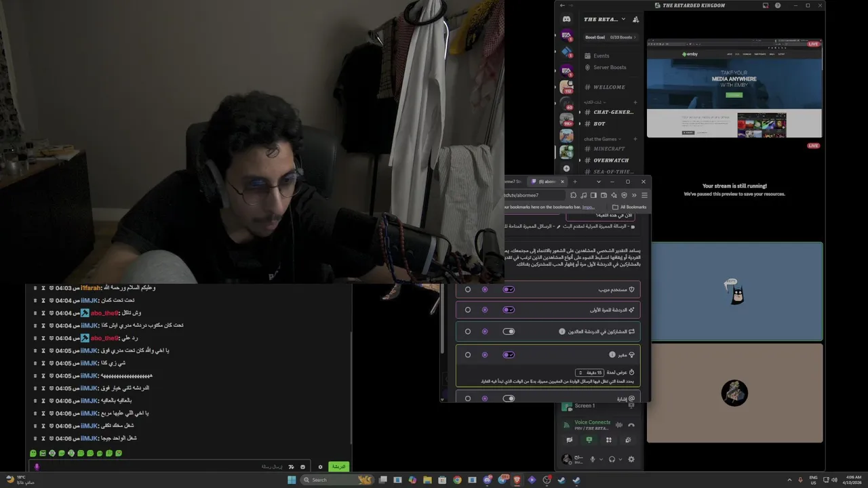The height and width of the screenshot is (488, 868).
Task: Click the green الدردشة send button
Action: (338, 467)
